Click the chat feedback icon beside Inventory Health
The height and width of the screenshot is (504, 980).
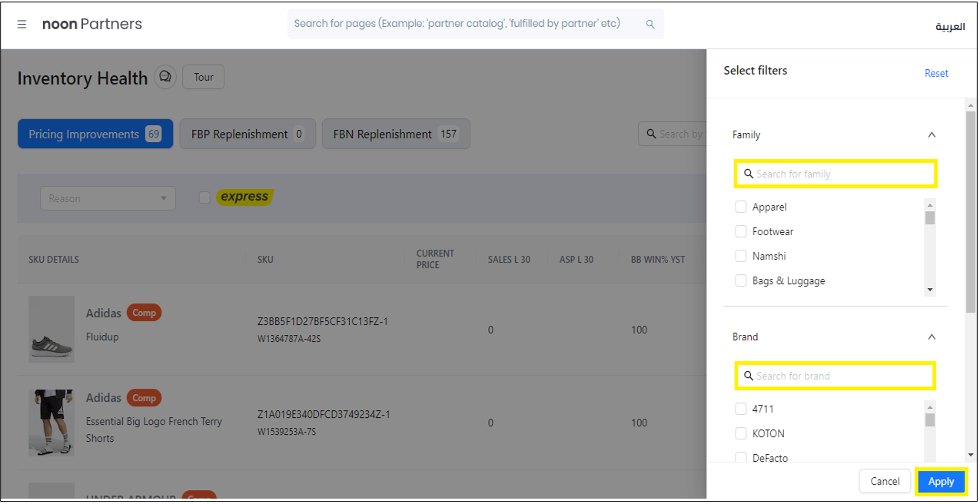tap(164, 77)
